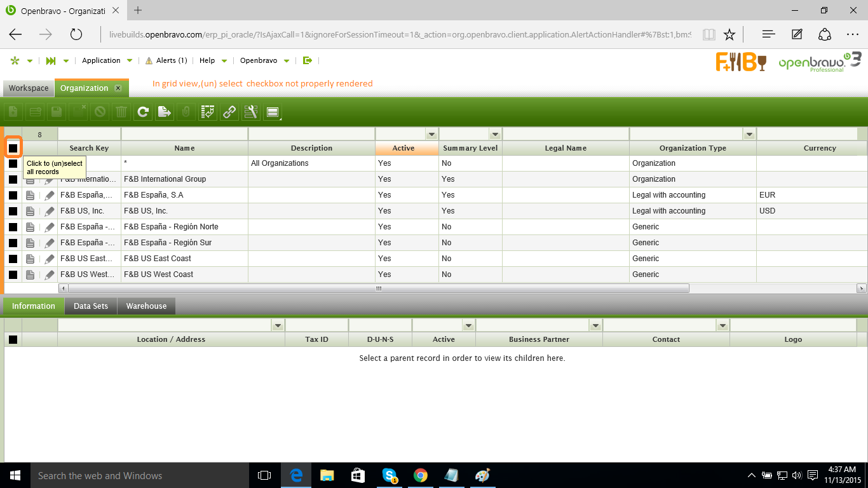Click the Refresh toolbar icon
The height and width of the screenshot is (488, 868).
pos(143,112)
